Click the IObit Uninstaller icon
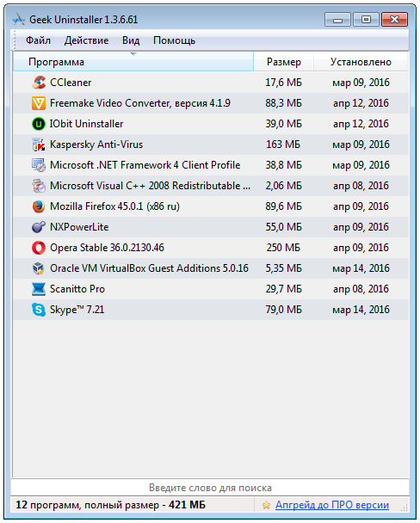The image size is (420, 523). pos(39,124)
